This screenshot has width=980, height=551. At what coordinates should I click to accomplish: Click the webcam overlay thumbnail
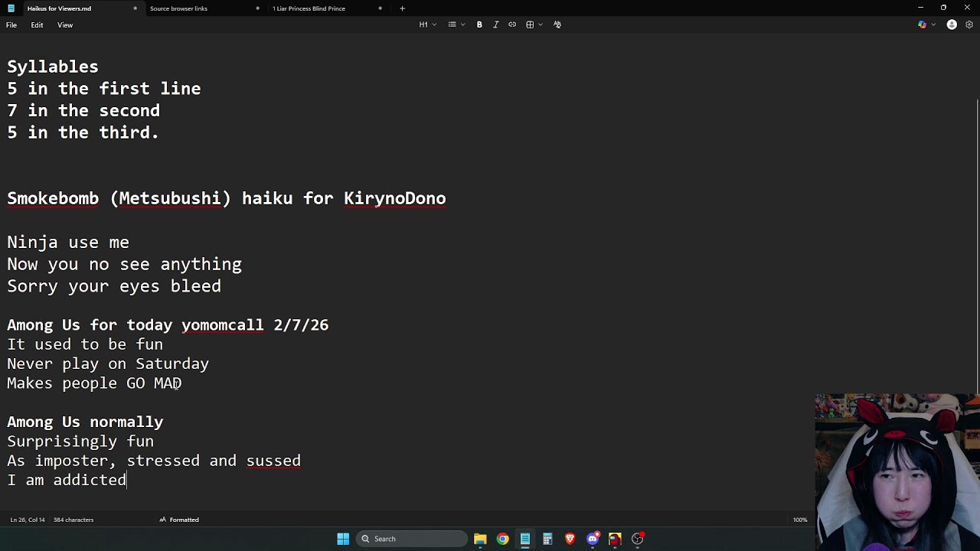(897, 472)
